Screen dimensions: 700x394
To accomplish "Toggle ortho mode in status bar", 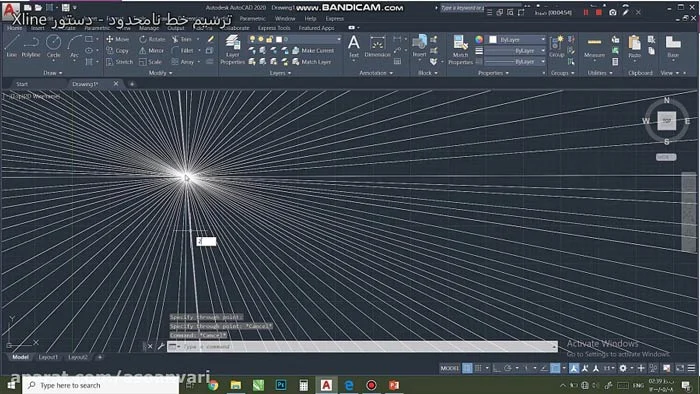I will (497, 368).
